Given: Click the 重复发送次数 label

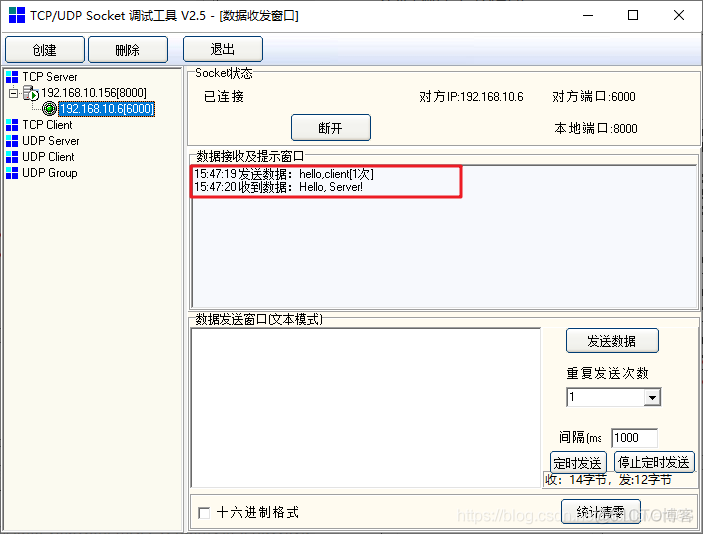Looking at the screenshot, I should pos(608,373).
